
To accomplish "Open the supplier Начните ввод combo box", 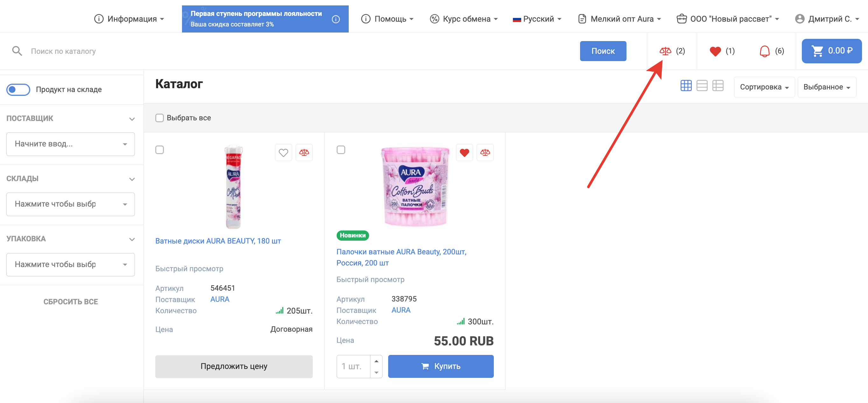I will point(70,144).
